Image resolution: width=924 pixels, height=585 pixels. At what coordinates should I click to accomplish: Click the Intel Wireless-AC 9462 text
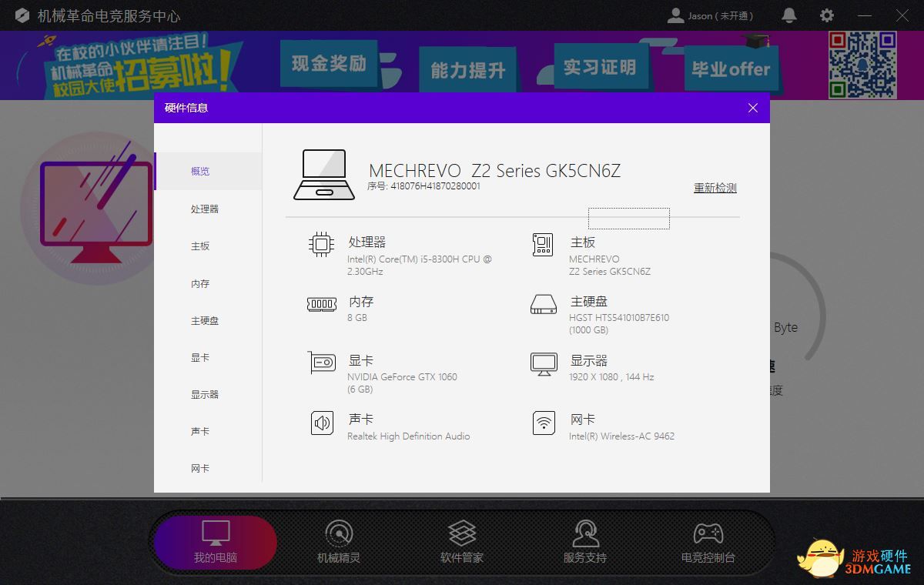pyautogui.click(x=621, y=436)
